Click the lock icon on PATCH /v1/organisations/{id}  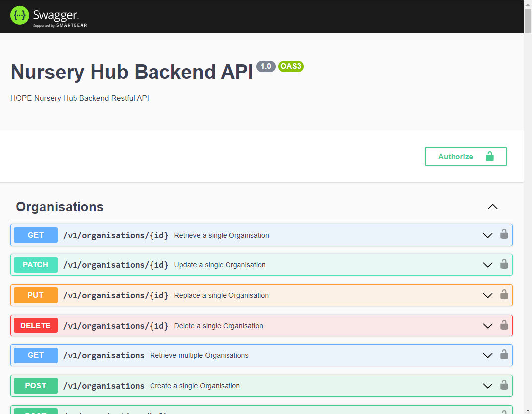[x=504, y=264]
